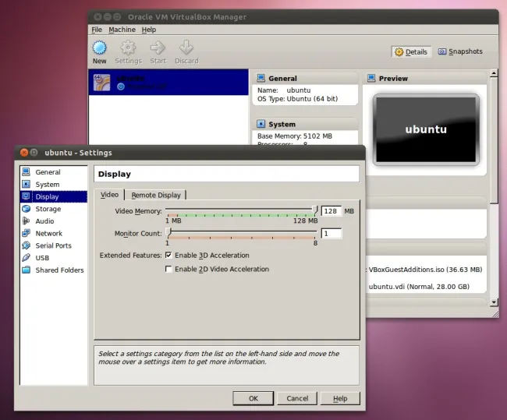Switch to the Video tab

point(109,195)
